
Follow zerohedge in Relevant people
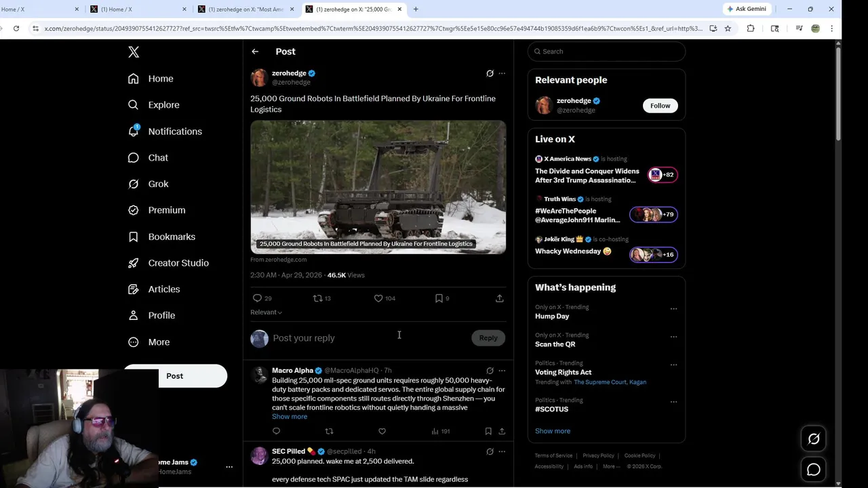coord(660,106)
